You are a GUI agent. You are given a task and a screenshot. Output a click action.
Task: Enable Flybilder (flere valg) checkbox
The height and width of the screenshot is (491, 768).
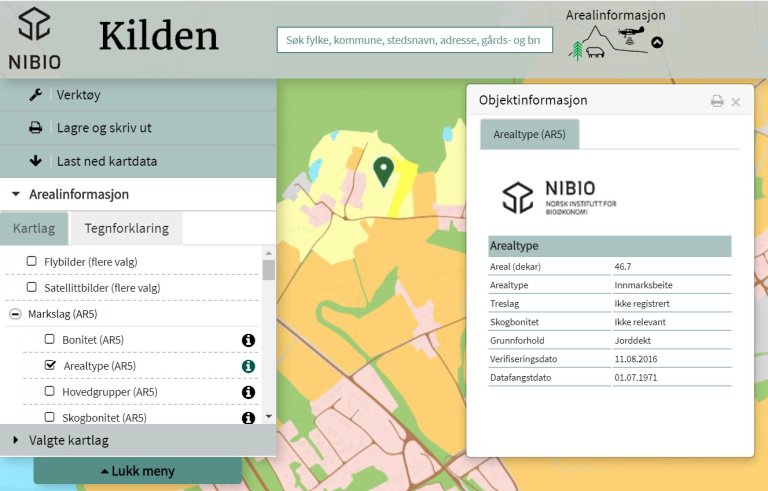pos(31,261)
